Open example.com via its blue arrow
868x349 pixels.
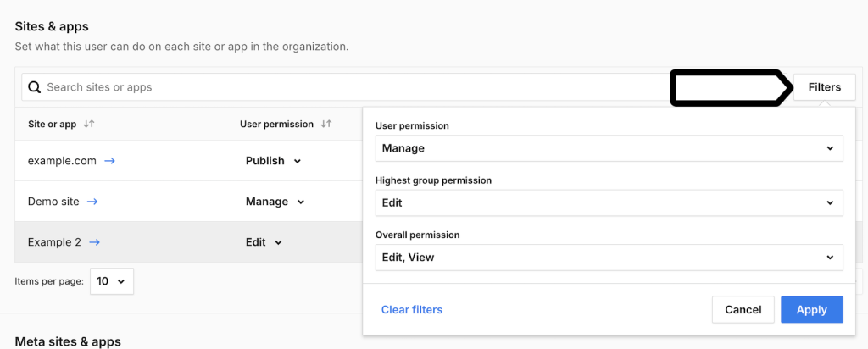(109, 161)
